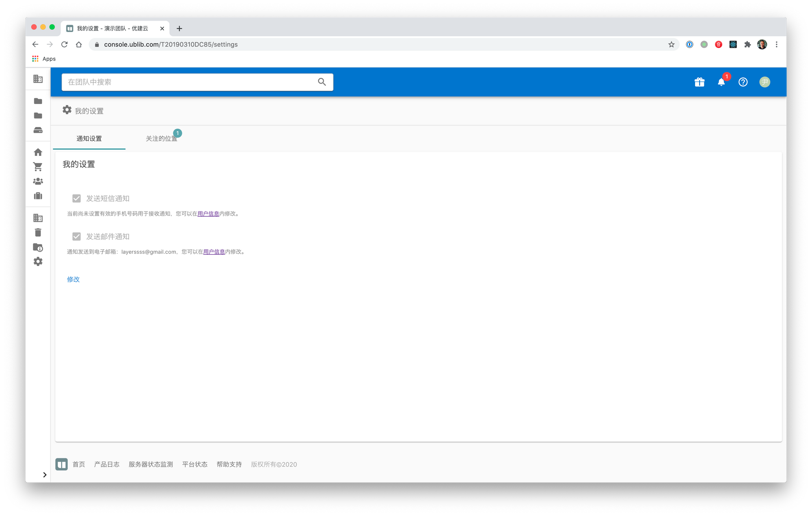Viewport: 812px width, 516px height.
Task: Open Chrome three-dot menu
Action: tap(776, 45)
